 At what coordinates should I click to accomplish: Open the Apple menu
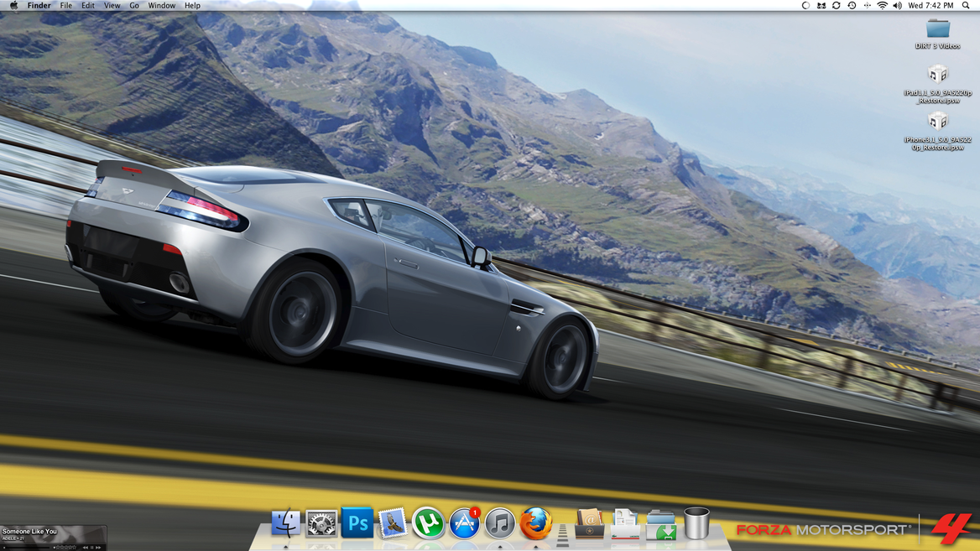13,6
